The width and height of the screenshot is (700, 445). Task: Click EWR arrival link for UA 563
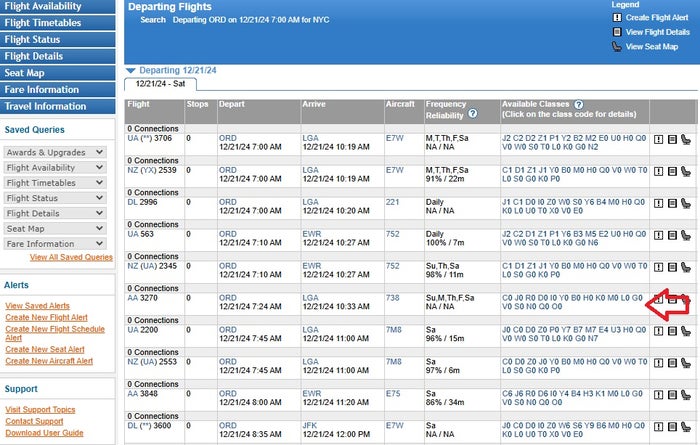(x=312, y=234)
